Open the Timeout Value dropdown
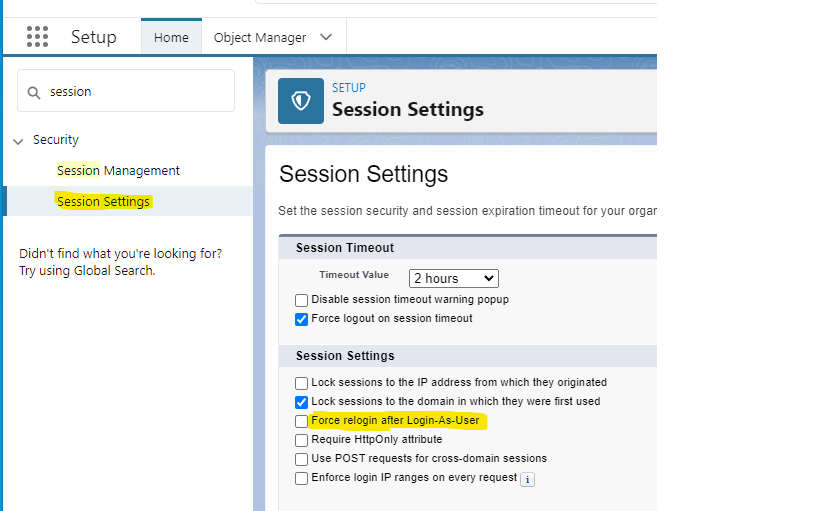 (453, 278)
